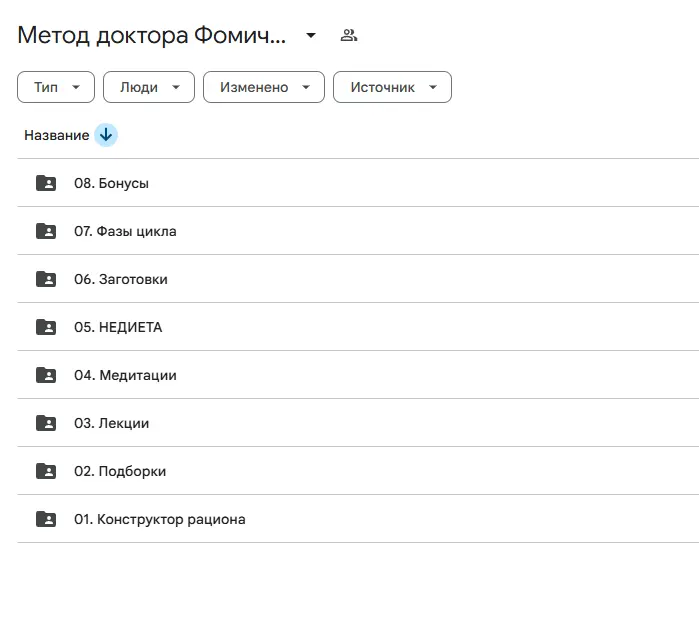Expand folder title dropdown arrow
The image size is (699, 625).
click(x=311, y=36)
